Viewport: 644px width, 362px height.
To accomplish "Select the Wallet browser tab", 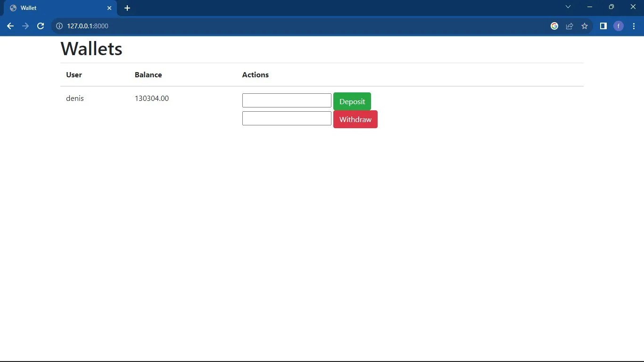I will 57,8.
